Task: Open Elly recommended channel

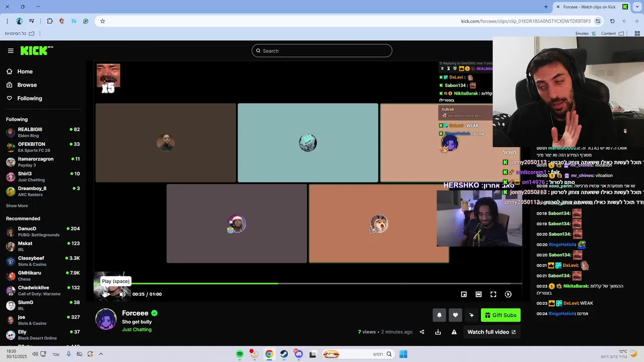Action: (43, 335)
